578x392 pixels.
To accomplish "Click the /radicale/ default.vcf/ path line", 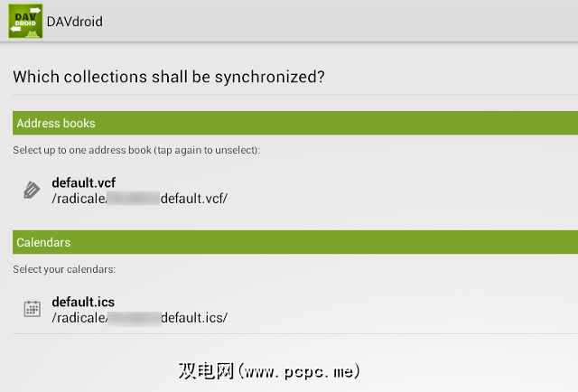I will (139, 198).
